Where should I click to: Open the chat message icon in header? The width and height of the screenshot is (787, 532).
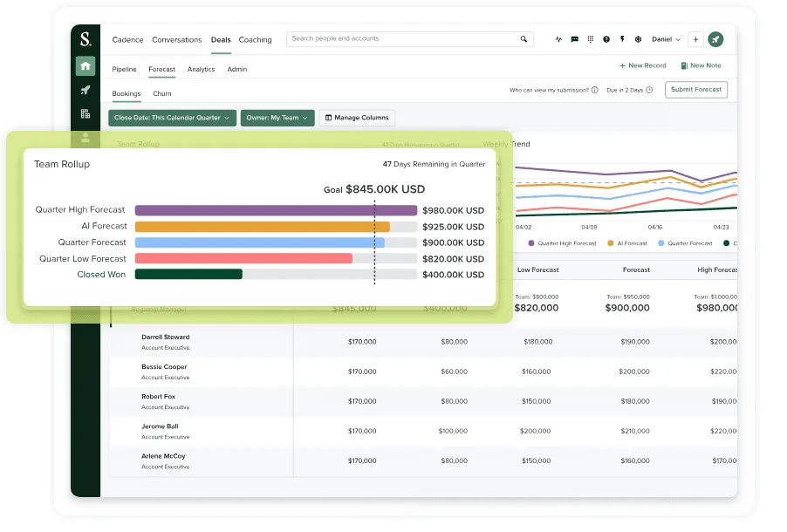[574, 39]
